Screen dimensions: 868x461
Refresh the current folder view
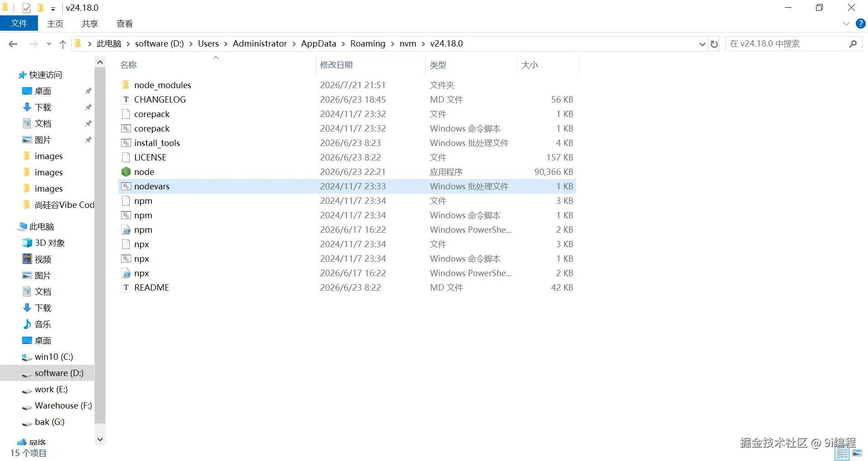(x=714, y=44)
